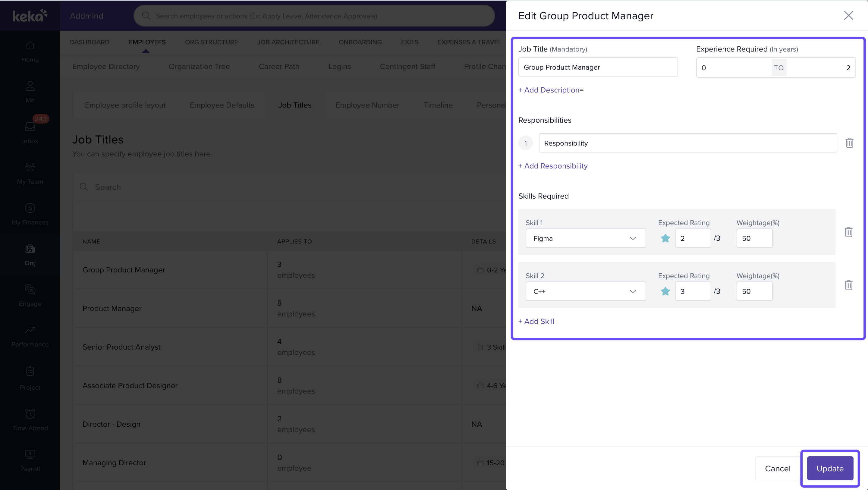Open the Career Path sub-tab
The image size is (868, 490).
coord(279,66)
